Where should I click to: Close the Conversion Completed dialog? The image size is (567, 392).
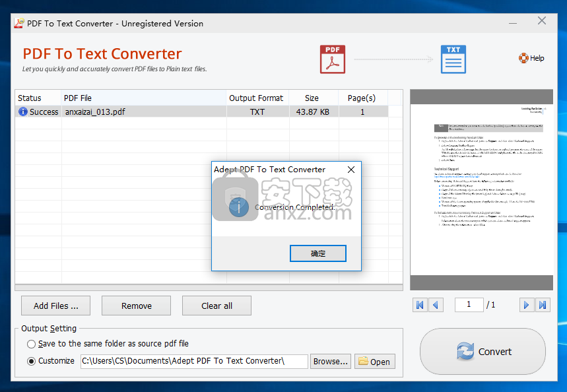(351, 170)
